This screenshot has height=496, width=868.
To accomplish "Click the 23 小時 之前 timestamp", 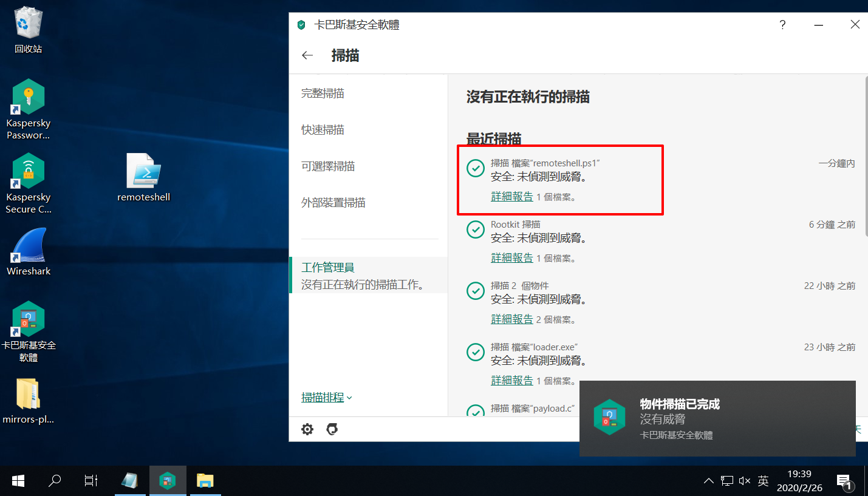I will [830, 347].
